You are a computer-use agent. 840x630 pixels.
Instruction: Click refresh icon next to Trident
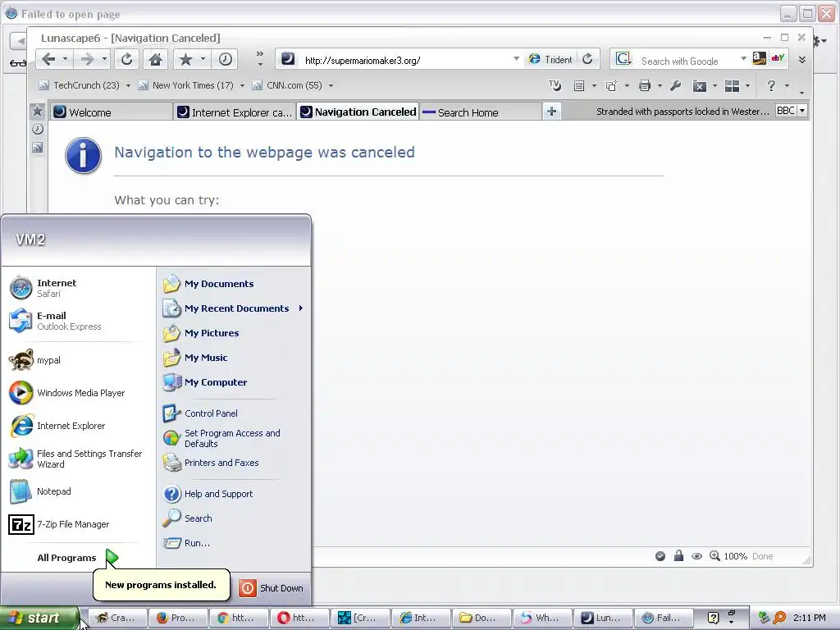click(587, 59)
